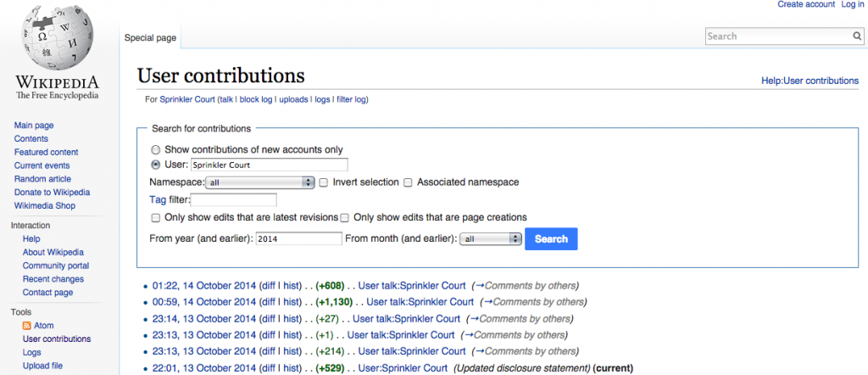Toggle 'Only show edits that are latest revisions'
This screenshot has height=375, width=868.
click(155, 218)
